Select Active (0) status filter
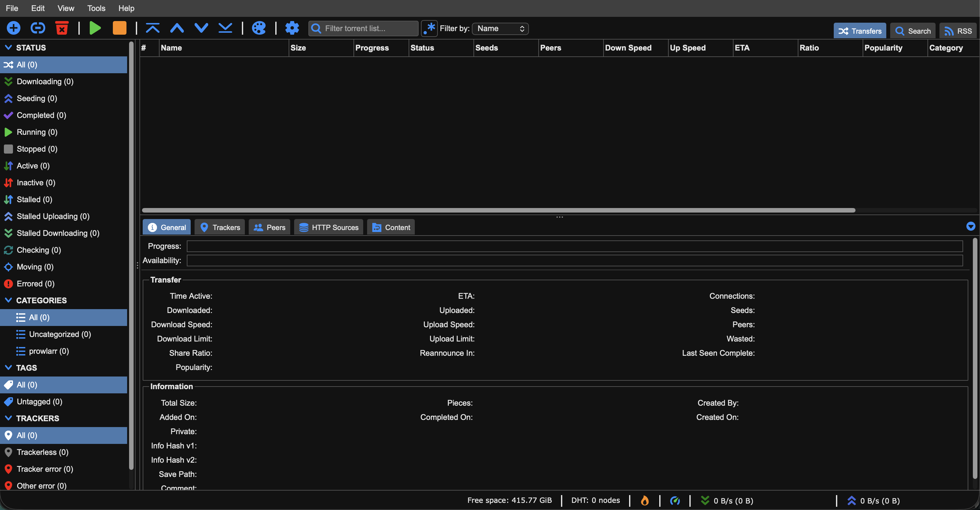This screenshot has width=980, height=510. tap(64, 166)
